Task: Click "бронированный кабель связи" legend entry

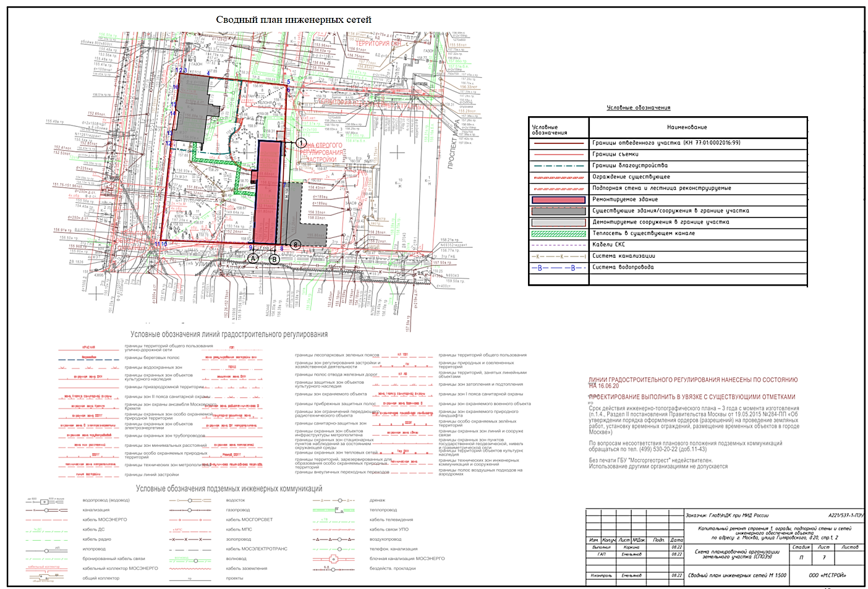Action: (113, 559)
